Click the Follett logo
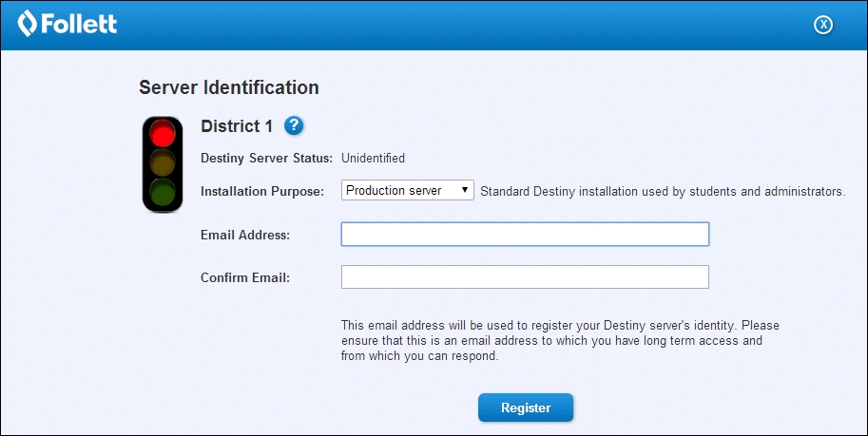This screenshot has height=436, width=868. pos(68,24)
